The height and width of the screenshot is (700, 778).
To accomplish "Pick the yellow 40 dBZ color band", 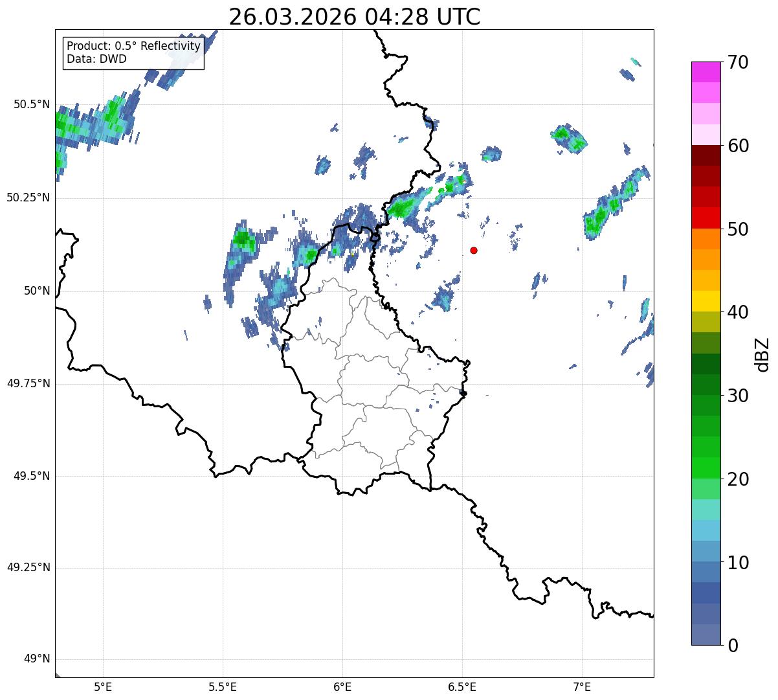I will tap(706, 301).
